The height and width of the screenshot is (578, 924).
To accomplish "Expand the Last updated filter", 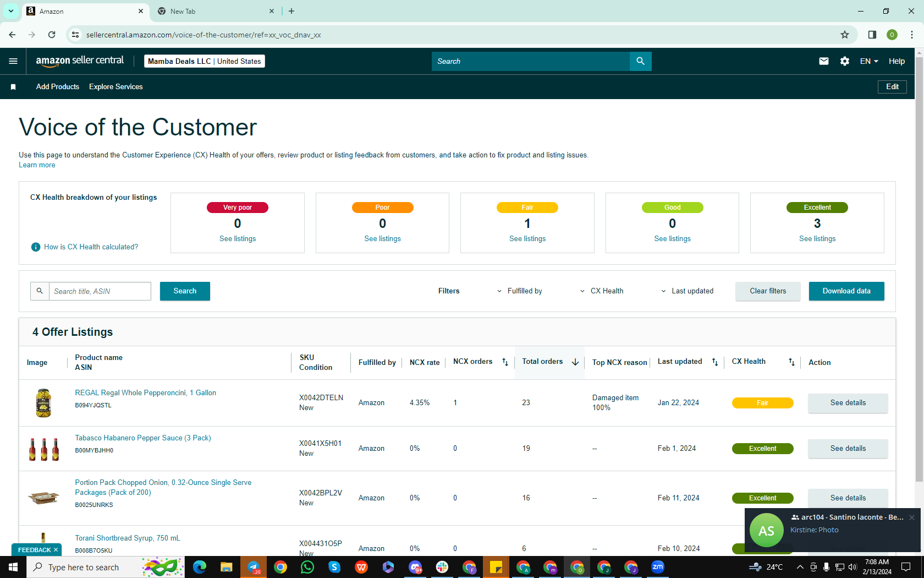I will [687, 291].
